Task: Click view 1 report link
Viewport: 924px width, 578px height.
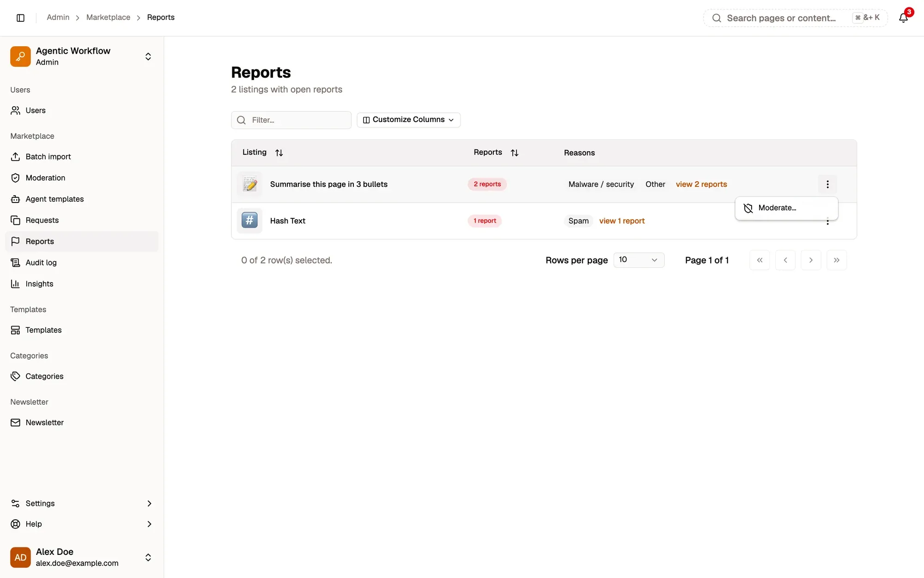Action: (x=622, y=221)
